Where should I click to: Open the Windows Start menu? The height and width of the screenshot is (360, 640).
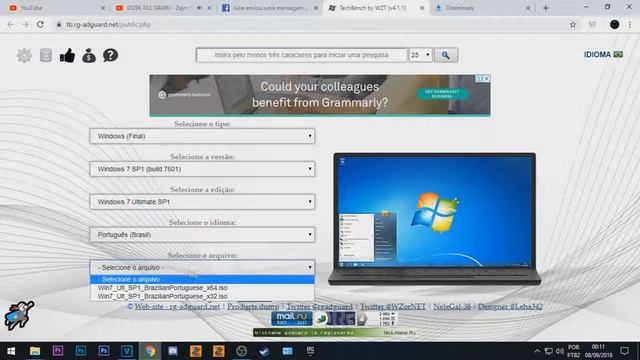(x=11, y=351)
